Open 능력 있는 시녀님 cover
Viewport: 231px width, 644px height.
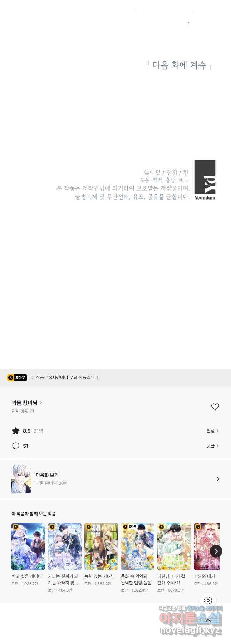click(x=101, y=547)
